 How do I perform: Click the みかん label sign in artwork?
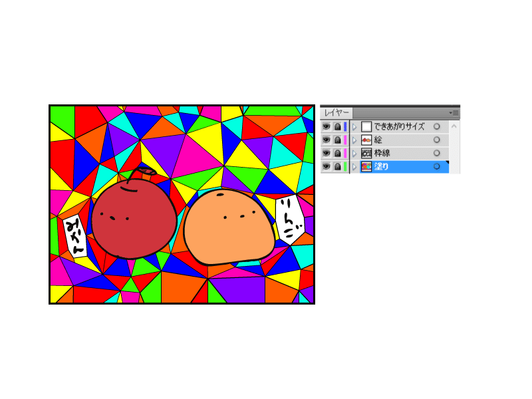click(x=75, y=236)
